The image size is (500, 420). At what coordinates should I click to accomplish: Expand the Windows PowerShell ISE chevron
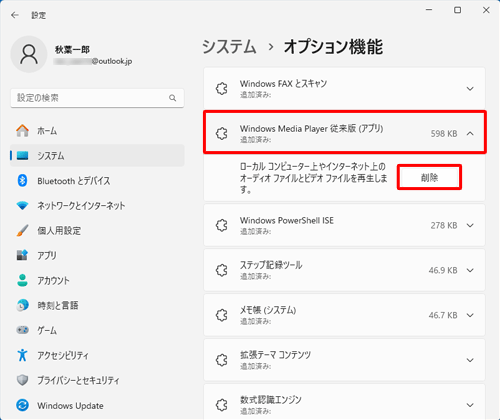(470, 225)
